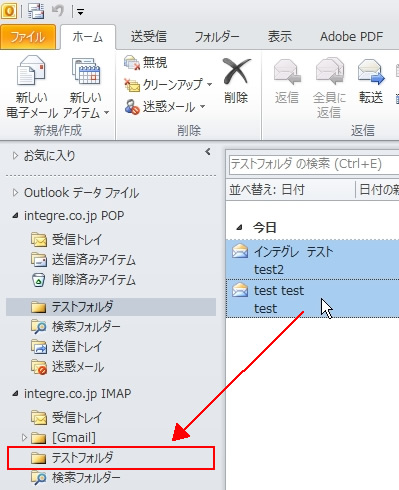Expand the [Gmail] folder triangle
The width and height of the screenshot is (399, 490).
[x=24, y=437]
